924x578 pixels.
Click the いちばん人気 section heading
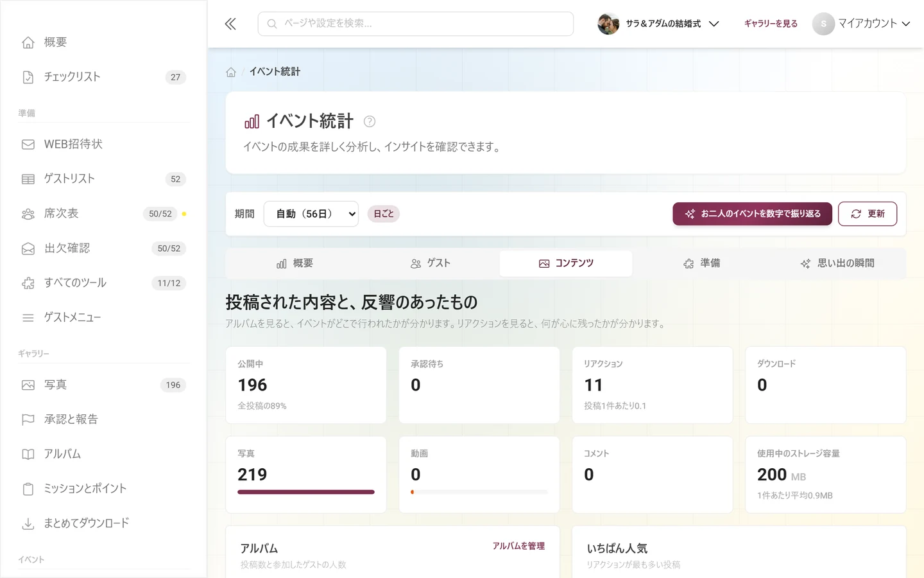(617, 548)
